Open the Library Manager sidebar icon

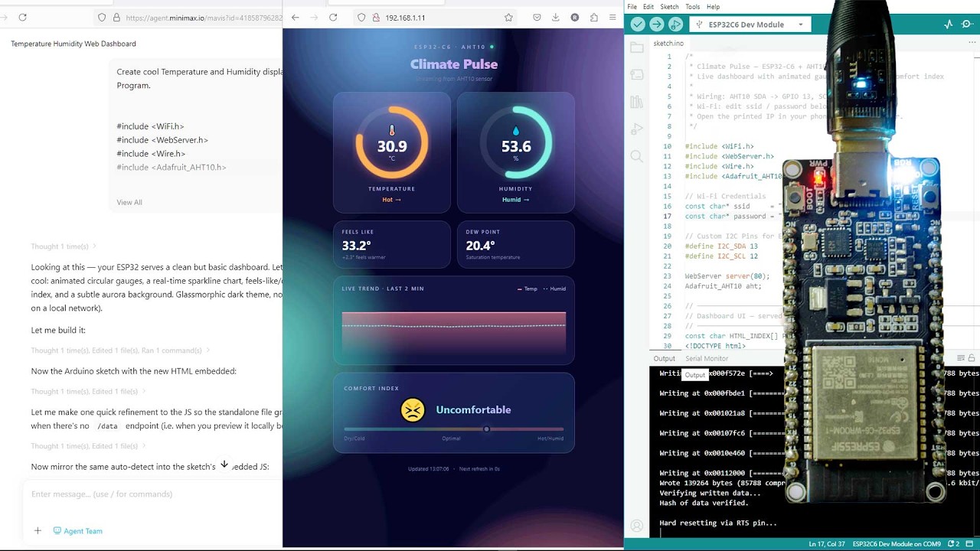coord(636,103)
